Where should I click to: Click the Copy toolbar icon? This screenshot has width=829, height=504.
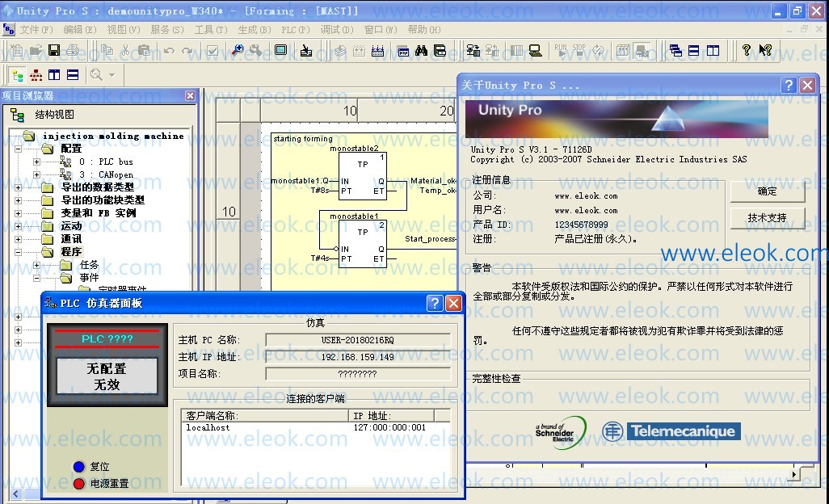[107, 50]
